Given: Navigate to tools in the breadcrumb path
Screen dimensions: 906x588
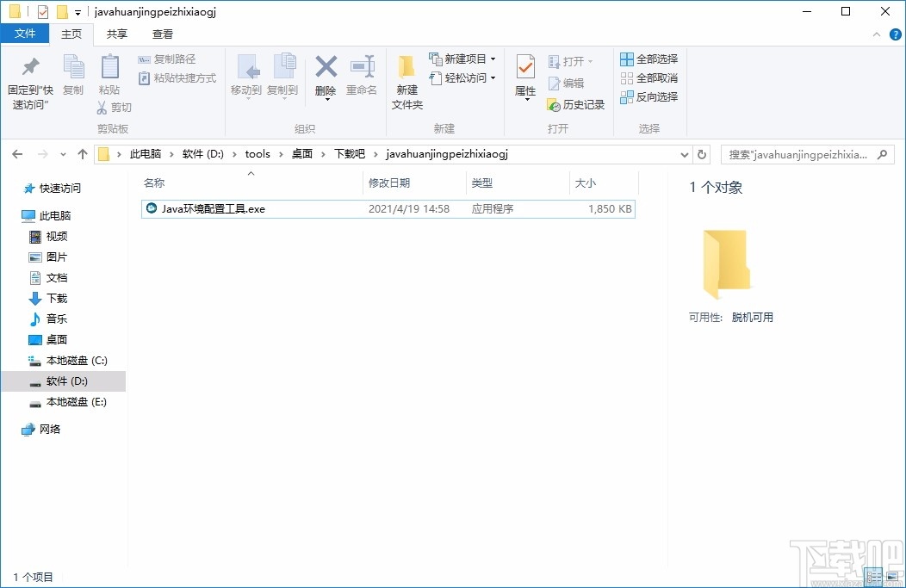Looking at the screenshot, I should pos(257,153).
